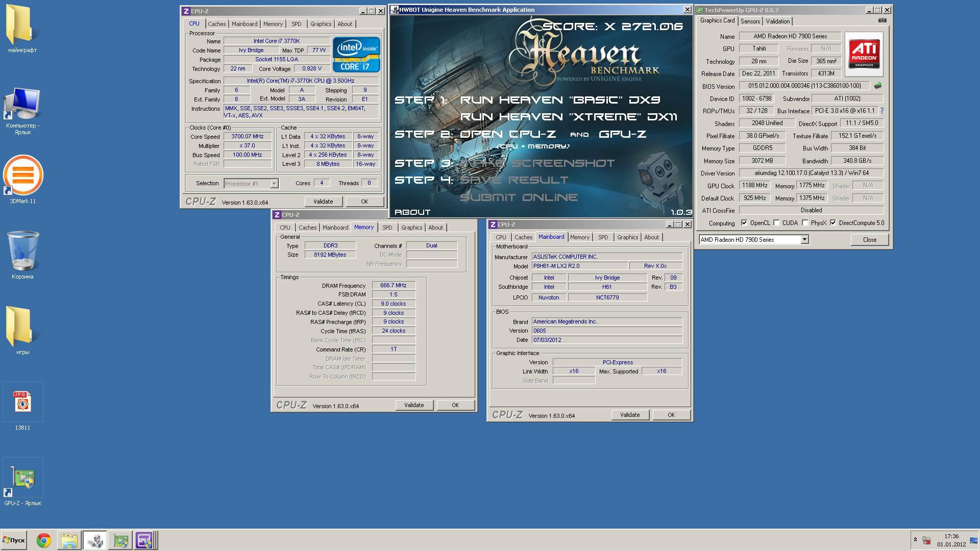Open Windows Explorer from the taskbar

(x=69, y=540)
